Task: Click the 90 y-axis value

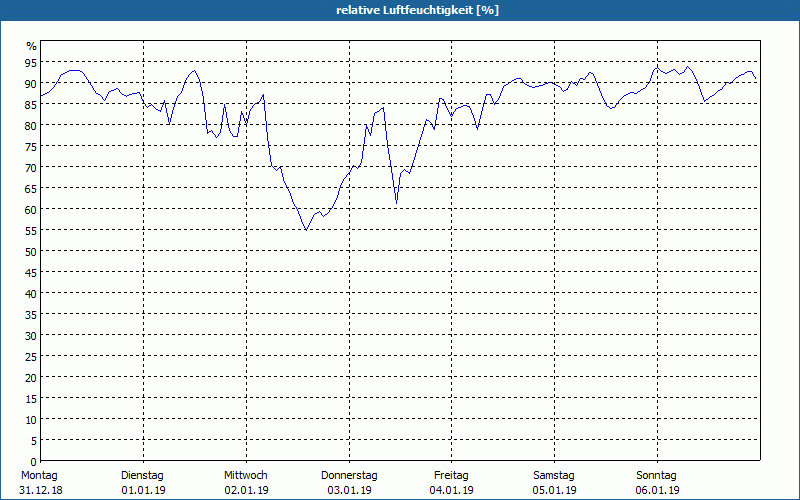Action: pyautogui.click(x=31, y=84)
